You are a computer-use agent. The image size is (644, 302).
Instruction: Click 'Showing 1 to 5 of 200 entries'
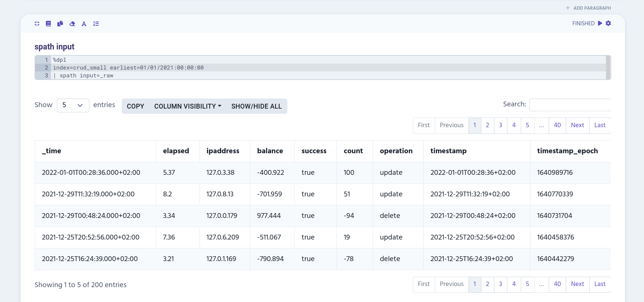pos(80,285)
